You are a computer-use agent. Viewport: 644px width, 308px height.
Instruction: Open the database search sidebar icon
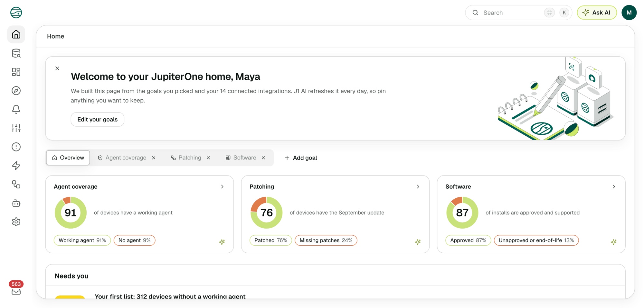[16, 53]
